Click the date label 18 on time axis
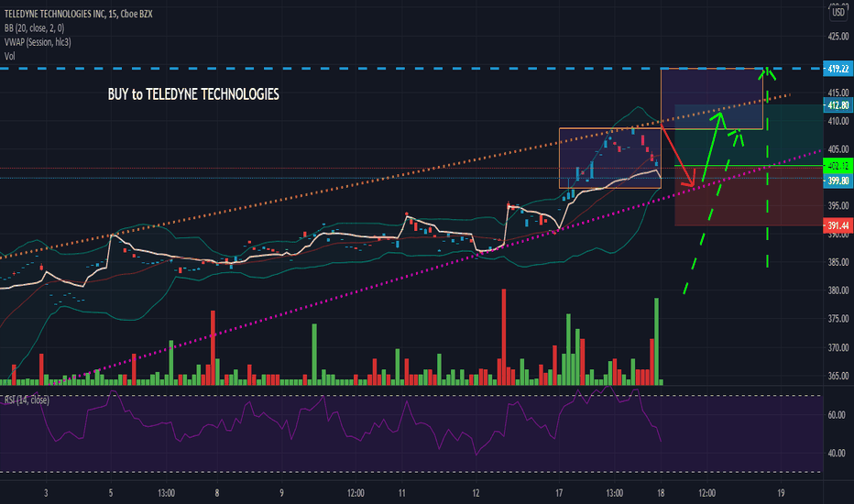 661,493
